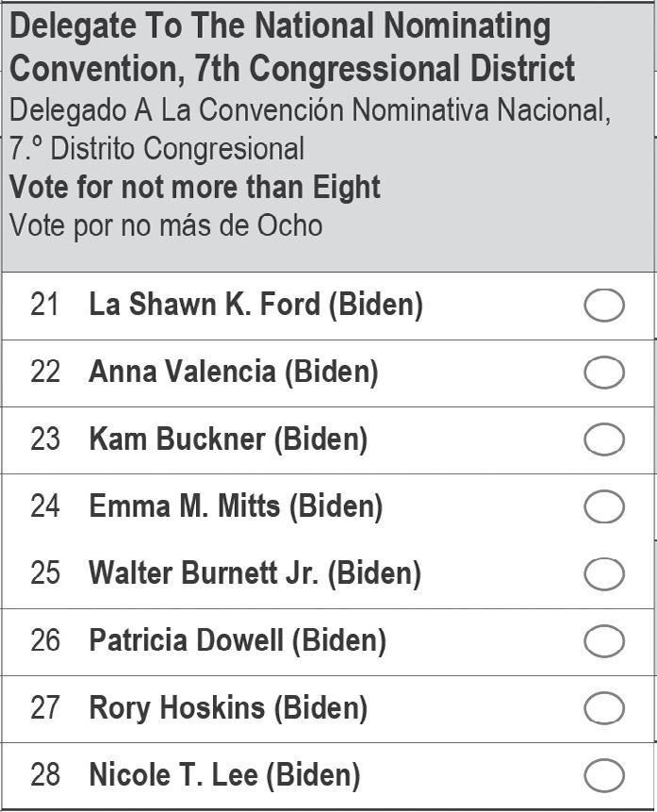Fill in Kam Buckner's voting oval
The image size is (657, 812).
(x=604, y=439)
